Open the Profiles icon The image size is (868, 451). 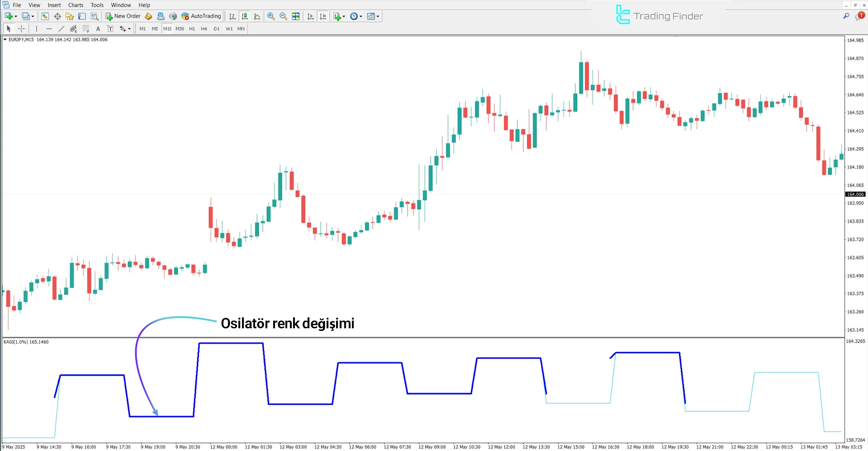(26, 16)
